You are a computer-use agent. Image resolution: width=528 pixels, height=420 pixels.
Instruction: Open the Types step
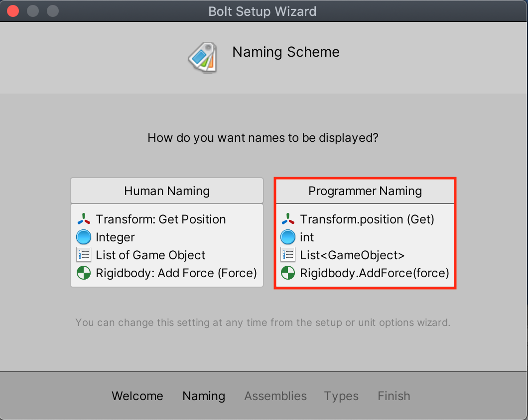(341, 396)
